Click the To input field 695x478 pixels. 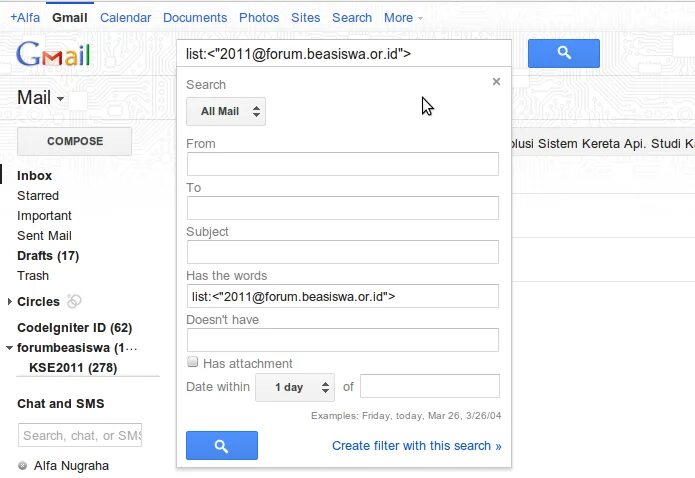(343, 208)
